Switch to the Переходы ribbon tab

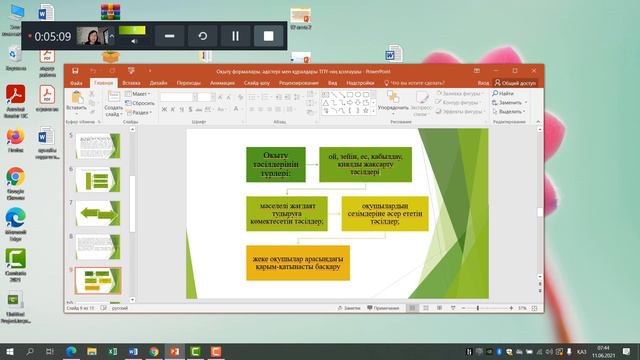click(189, 83)
